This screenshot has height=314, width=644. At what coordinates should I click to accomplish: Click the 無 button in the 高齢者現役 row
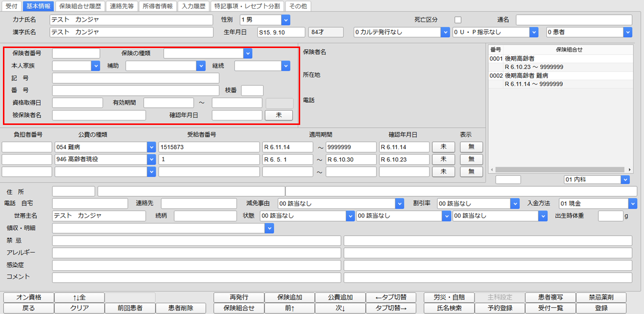click(x=471, y=159)
